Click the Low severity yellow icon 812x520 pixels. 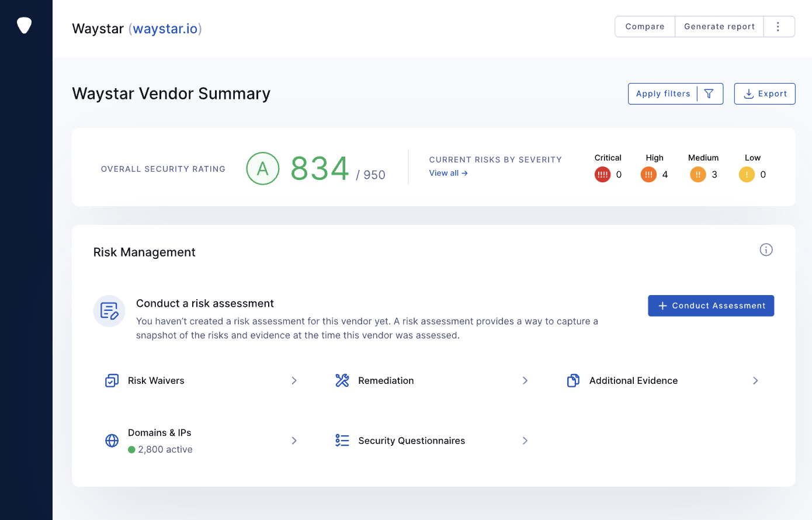pyautogui.click(x=747, y=174)
